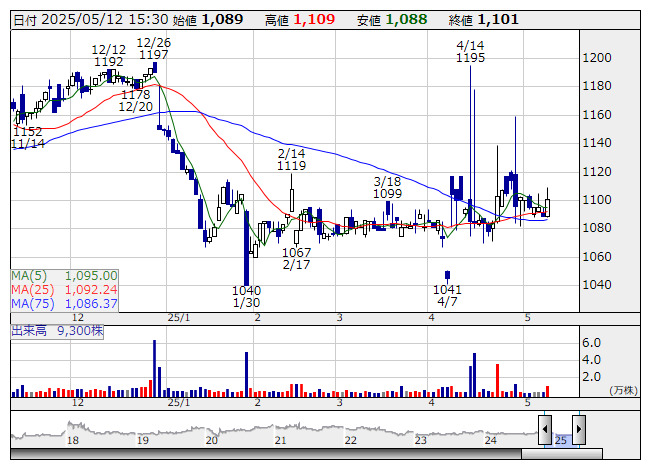Viewport: 653px width, 470px height.
Task: Click the horizontal scrollbar thumb at bottom
Action: click(561, 454)
